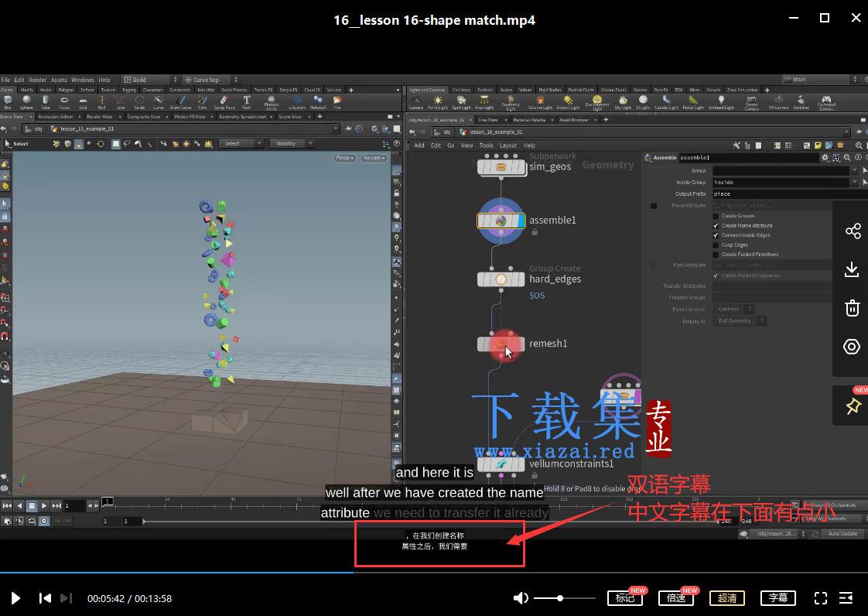Switch to the Geometry Spreadsheet tab

coord(242,117)
